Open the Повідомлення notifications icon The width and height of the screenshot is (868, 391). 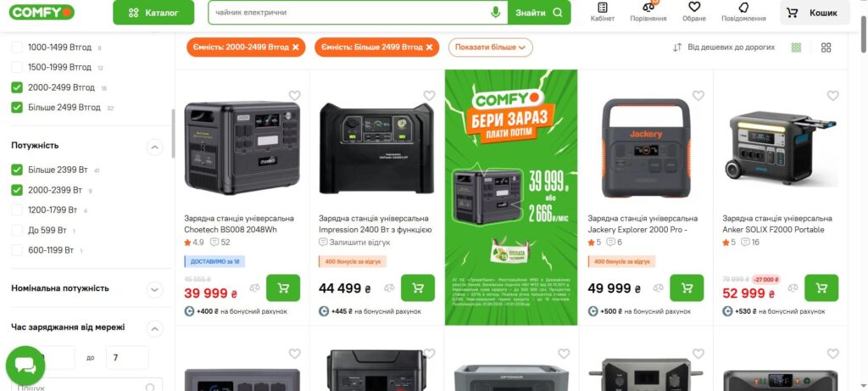point(743,7)
